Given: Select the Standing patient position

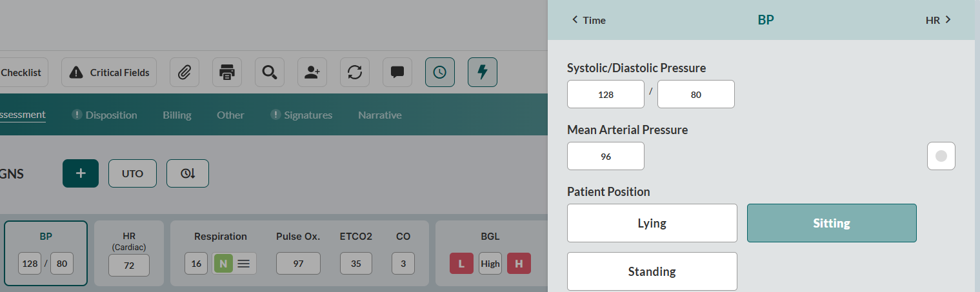Looking at the screenshot, I should [652, 271].
